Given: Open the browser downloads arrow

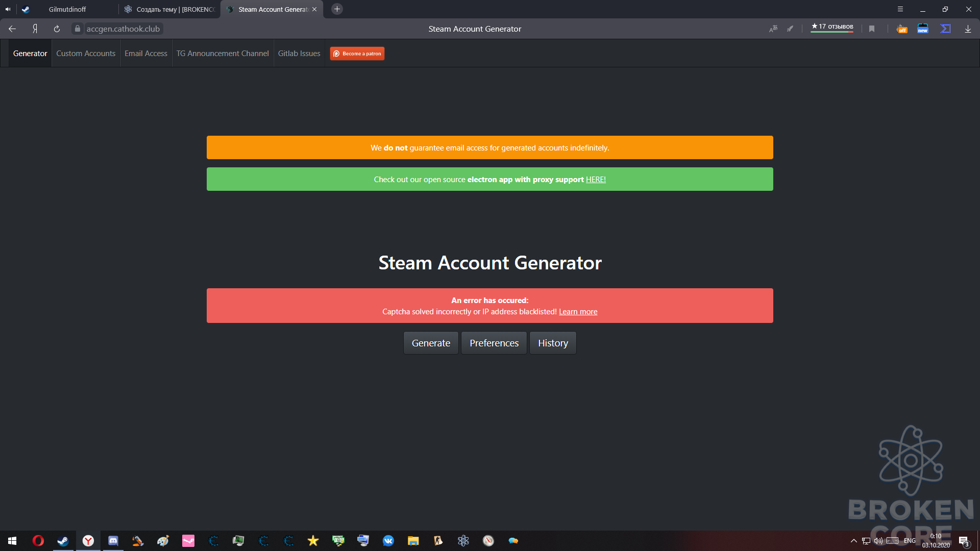Looking at the screenshot, I should (x=968, y=29).
